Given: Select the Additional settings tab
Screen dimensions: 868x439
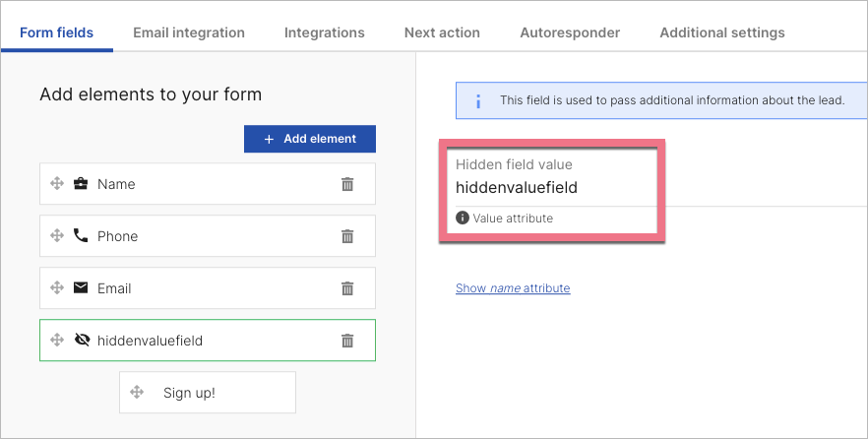Looking at the screenshot, I should click(722, 32).
